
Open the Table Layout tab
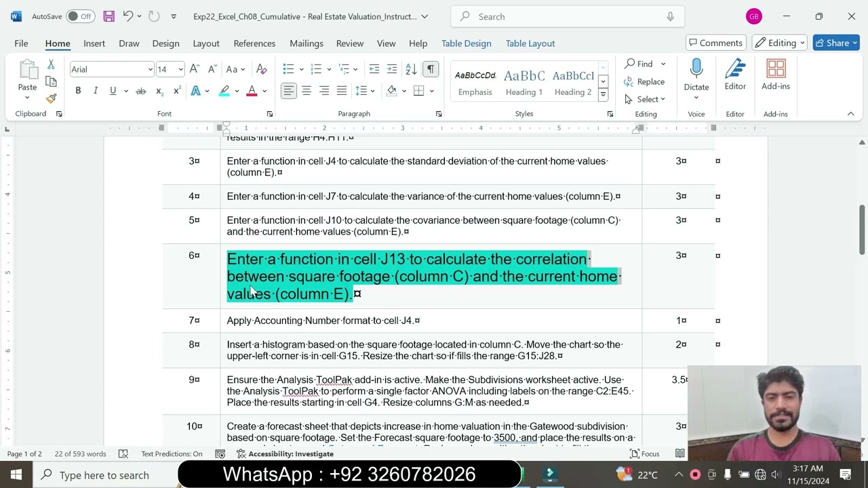click(530, 43)
